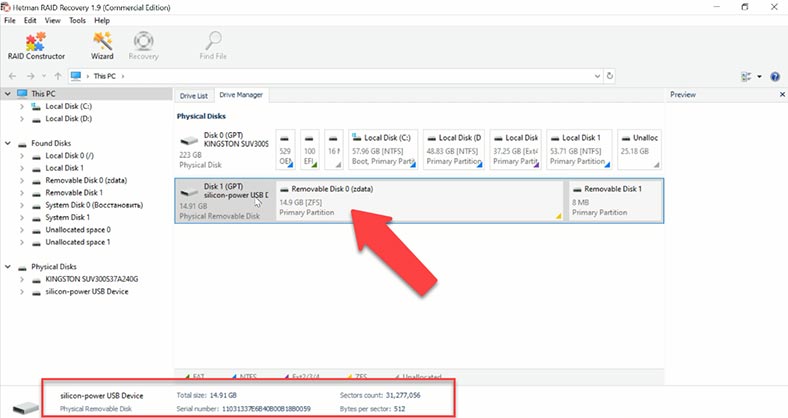The height and width of the screenshot is (418, 788).
Task: Open the Edit menu
Action: pyautogui.click(x=30, y=21)
